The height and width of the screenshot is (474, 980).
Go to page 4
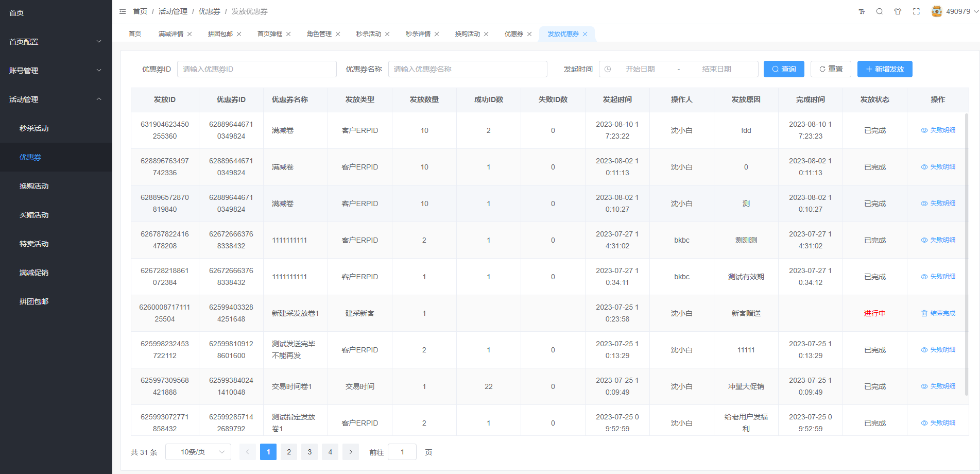pos(330,452)
